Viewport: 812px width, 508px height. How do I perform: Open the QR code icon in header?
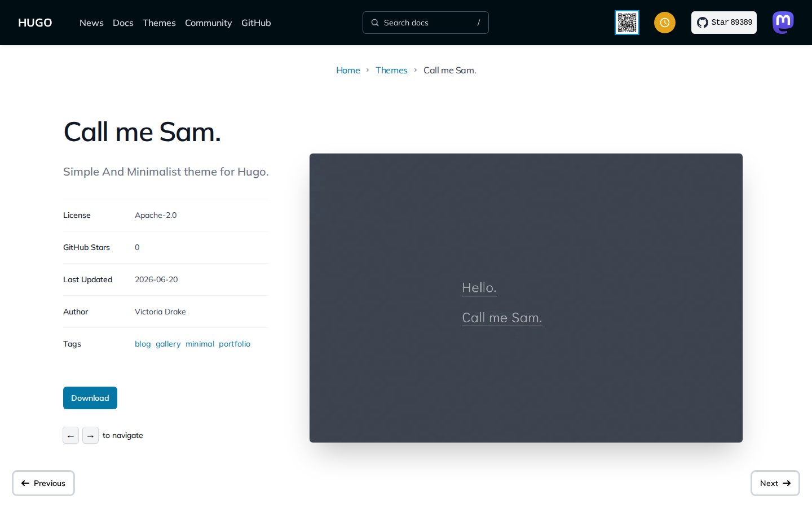point(627,23)
